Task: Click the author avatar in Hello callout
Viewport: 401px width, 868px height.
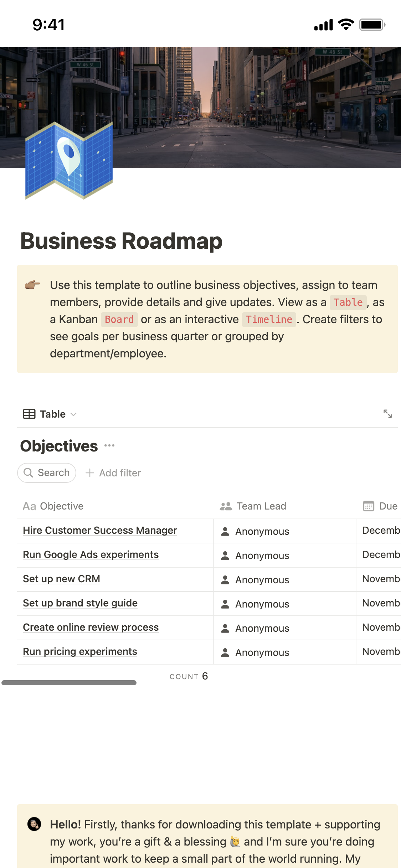Action: [x=34, y=824]
